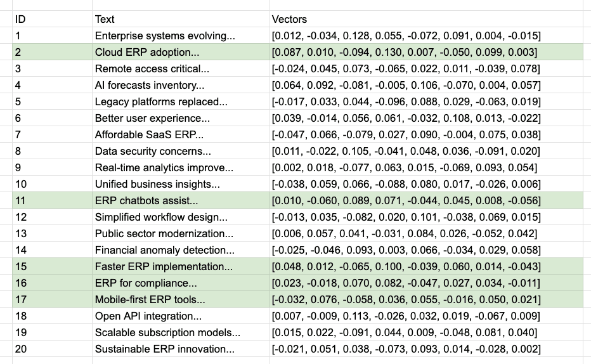
Task: Click the 'Data security concerns...' cell
Action: (153, 151)
